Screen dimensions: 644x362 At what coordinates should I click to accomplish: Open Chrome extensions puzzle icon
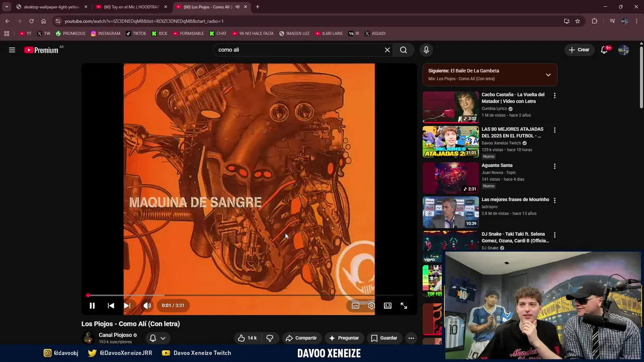[594, 21]
